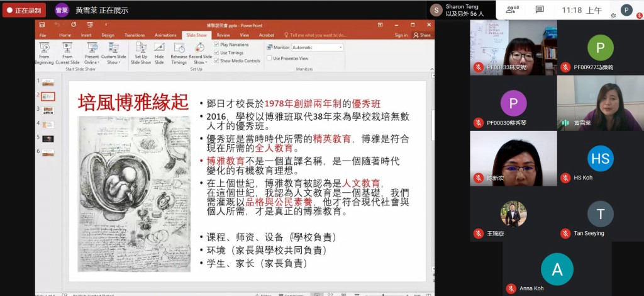Switch to the Insert tab
The image size is (644, 296).
coord(86,35)
